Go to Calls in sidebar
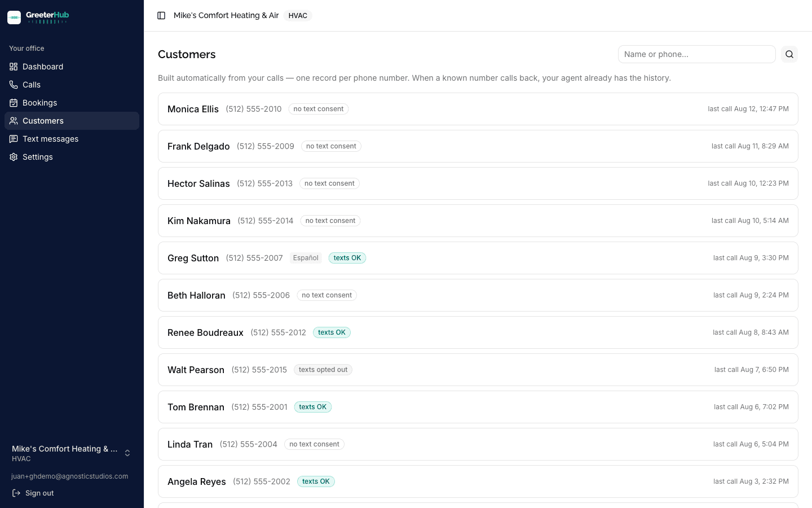The width and height of the screenshot is (812, 508). click(x=72, y=85)
